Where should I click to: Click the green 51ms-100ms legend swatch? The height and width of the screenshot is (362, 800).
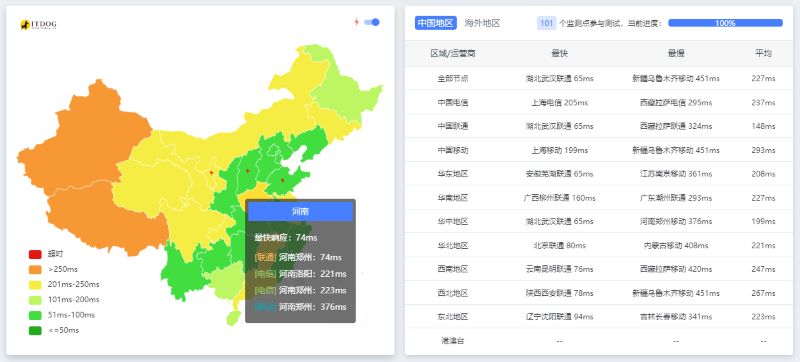(35, 315)
